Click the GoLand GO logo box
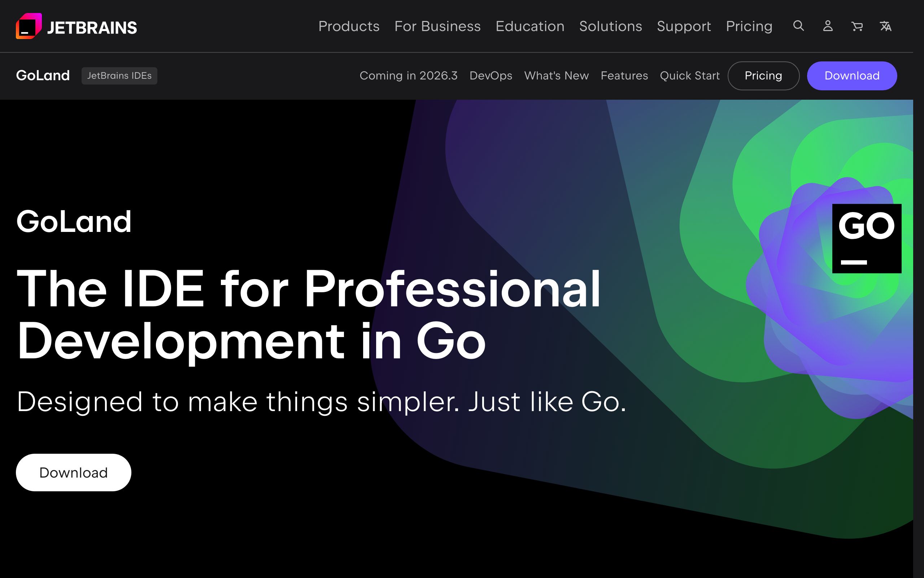Viewport: 924px width, 578px height. coord(867,238)
